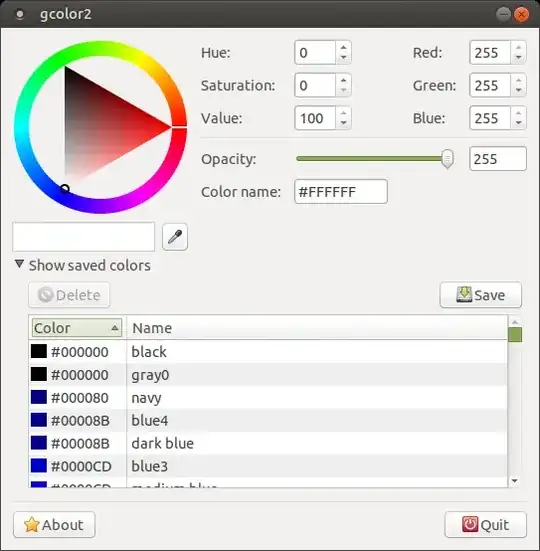Image resolution: width=540 pixels, height=551 pixels.
Task: Select the navy saved color row
Action: [268, 397]
